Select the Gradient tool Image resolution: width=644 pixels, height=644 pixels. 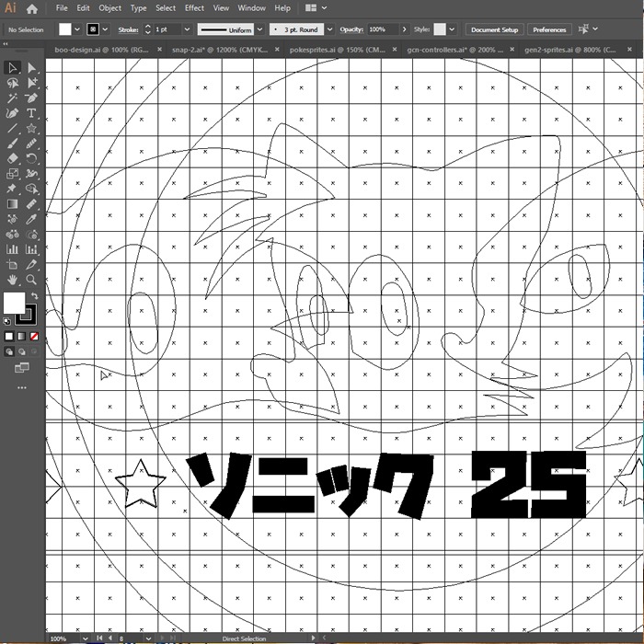coord(12,204)
